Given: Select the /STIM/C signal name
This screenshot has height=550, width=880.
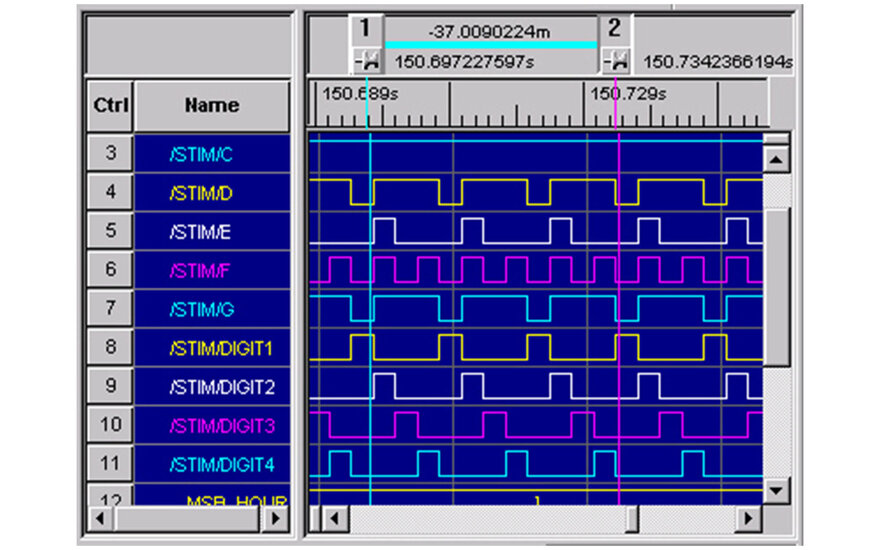Looking at the screenshot, I should pyautogui.click(x=201, y=154).
